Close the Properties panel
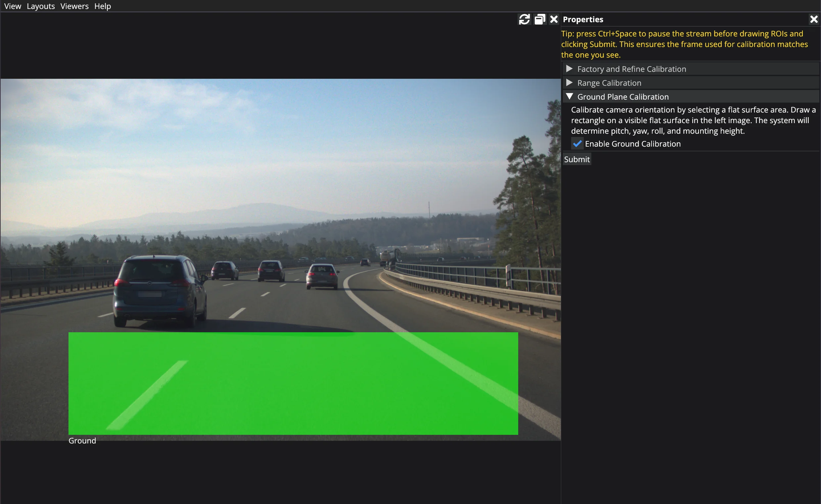The image size is (821, 504). pyautogui.click(x=814, y=19)
